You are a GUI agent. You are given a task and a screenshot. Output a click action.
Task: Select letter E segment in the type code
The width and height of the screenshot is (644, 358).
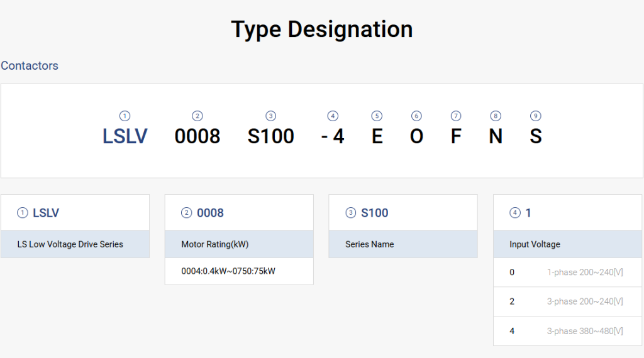[x=377, y=136]
